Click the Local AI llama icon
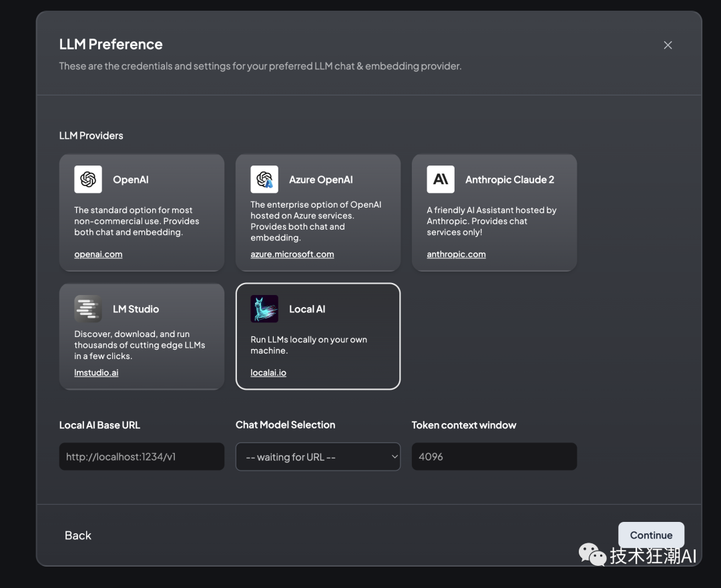The width and height of the screenshot is (721, 588). click(x=264, y=309)
